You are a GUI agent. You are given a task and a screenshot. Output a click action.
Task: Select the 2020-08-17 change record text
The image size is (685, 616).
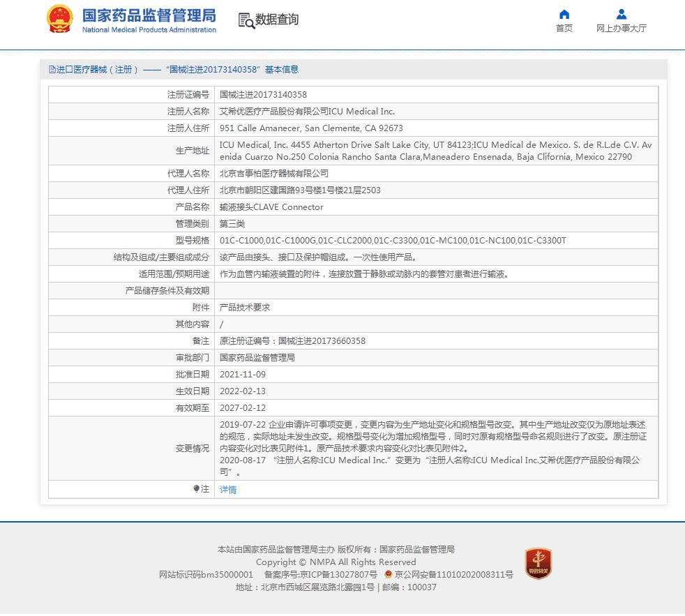[x=430, y=466]
